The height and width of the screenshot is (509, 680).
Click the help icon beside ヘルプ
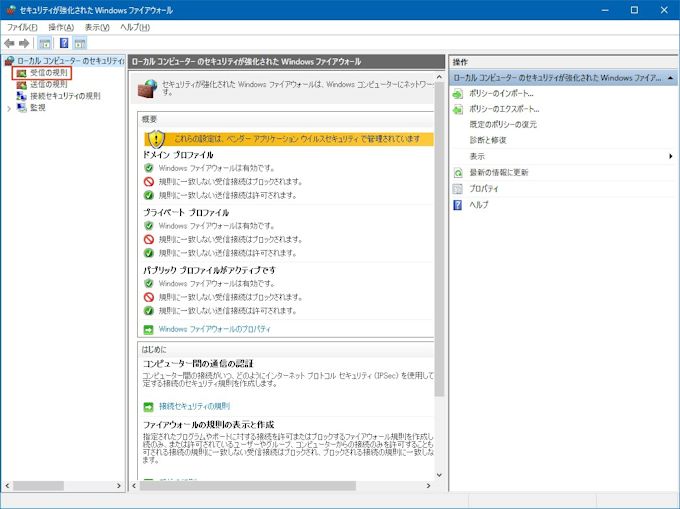coord(458,205)
